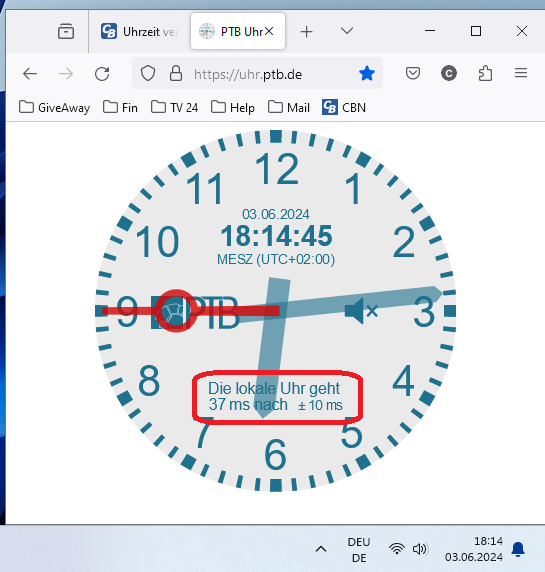Focus the uhr.ptb.de address field
Screen dimensions: 545x572
coord(248,74)
